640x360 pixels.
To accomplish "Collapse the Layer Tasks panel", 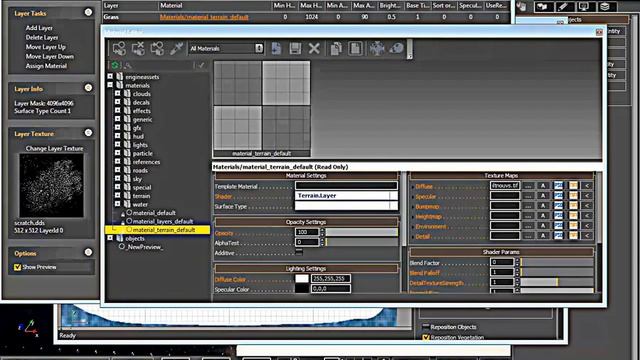I will click(88, 12).
